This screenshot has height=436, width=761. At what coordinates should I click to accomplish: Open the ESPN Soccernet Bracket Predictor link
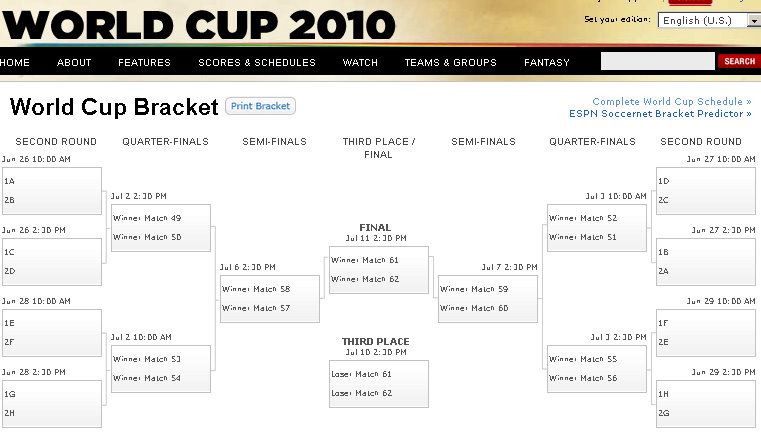660,114
